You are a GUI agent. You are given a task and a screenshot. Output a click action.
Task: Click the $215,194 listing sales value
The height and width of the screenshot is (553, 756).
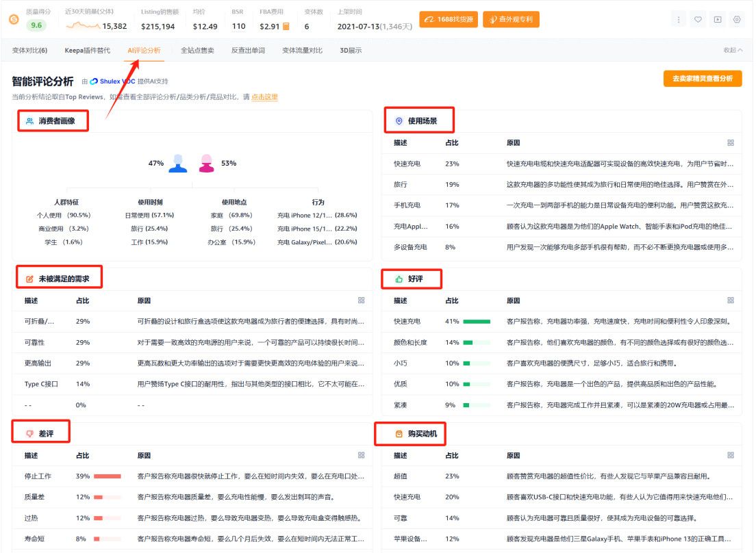(157, 27)
